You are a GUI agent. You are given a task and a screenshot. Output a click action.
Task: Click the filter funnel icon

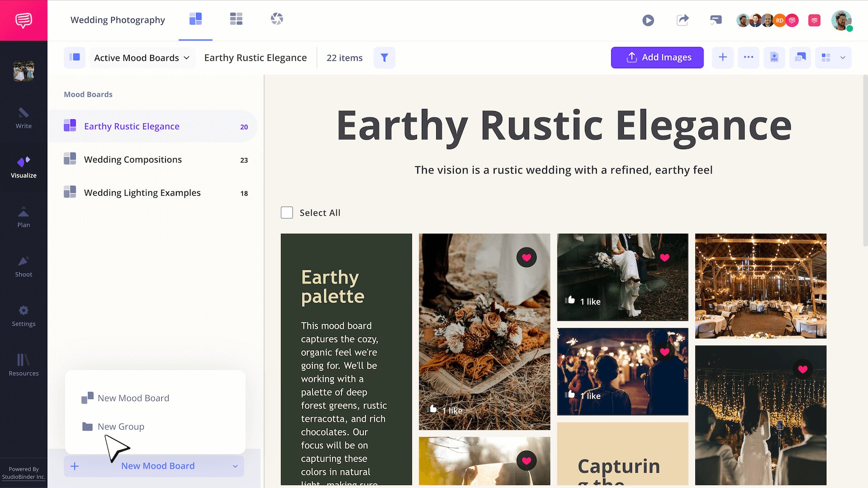coord(384,58)
